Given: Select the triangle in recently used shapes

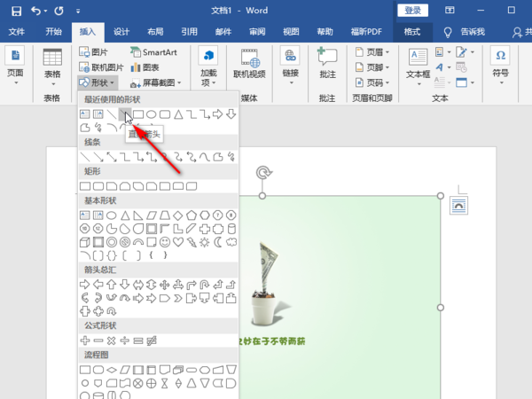Looking at the screenshot, I should point(178,114).
